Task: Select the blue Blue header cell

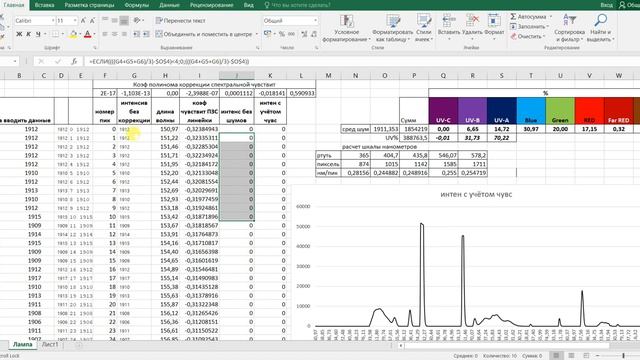Action: pos(531,111)
